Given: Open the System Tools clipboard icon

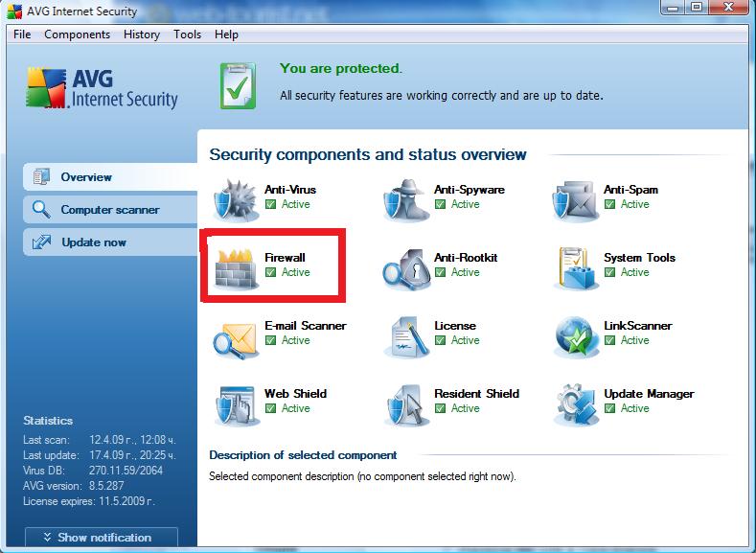Looking at the screenshot, I should [576, 268].
